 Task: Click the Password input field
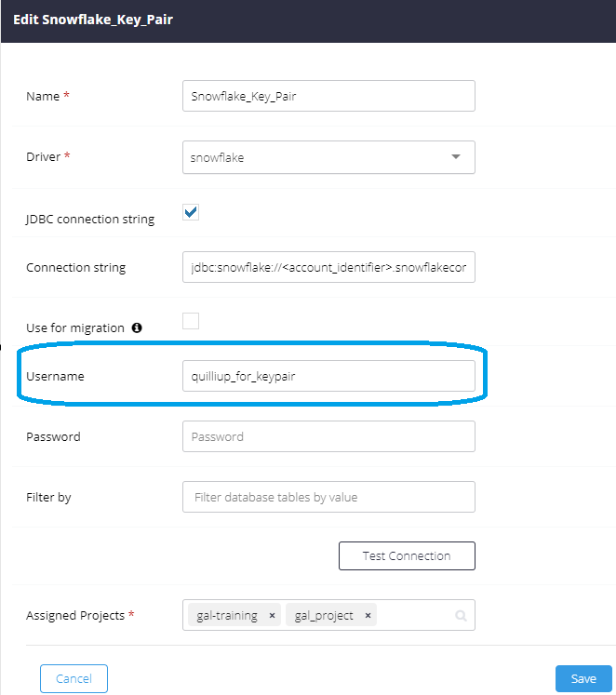(x=328, y=436)
